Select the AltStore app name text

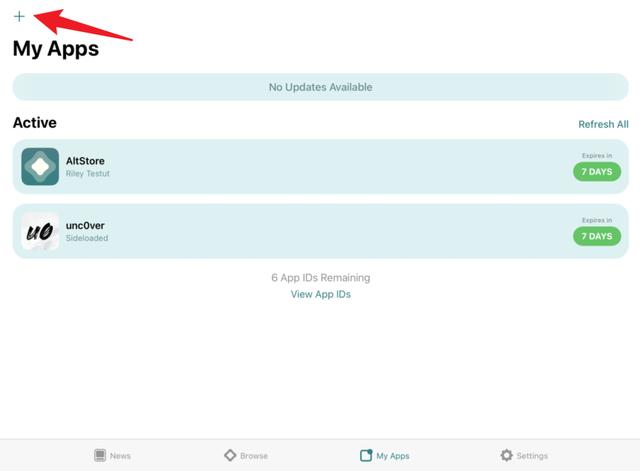pyautogui.click(x=85, y=161)
